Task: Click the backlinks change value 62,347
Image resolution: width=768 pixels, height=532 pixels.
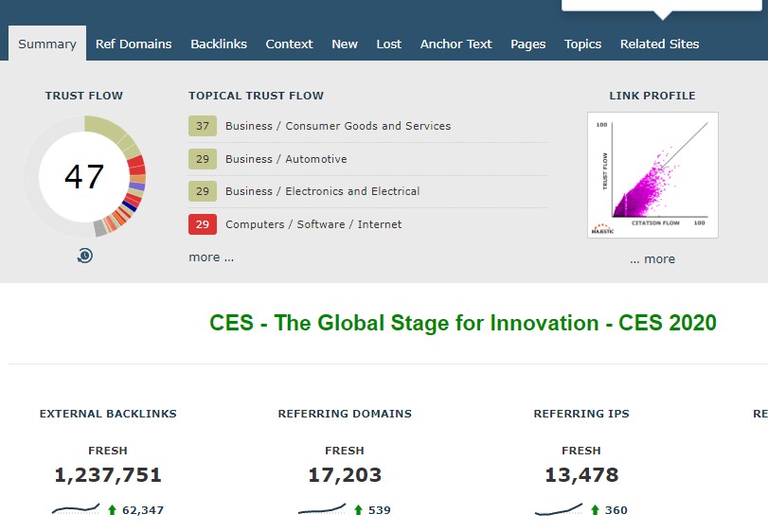Action: click(x=143, y=510)
